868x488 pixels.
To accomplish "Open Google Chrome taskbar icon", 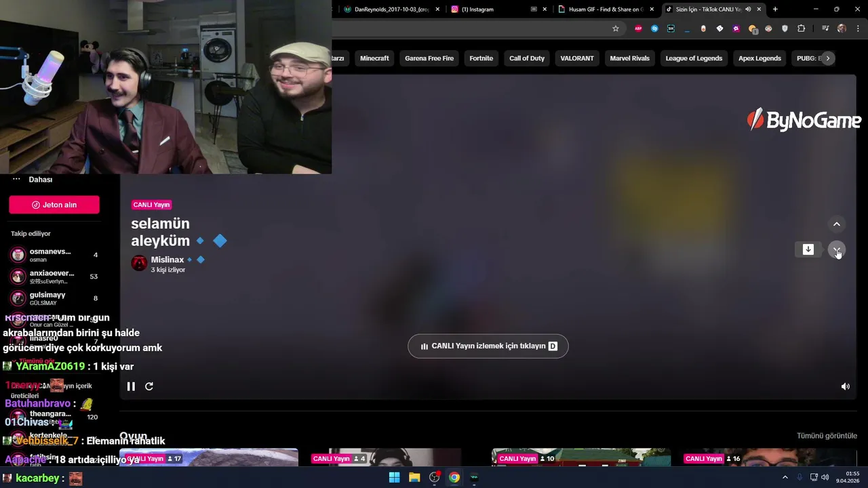I will [454, 478].
